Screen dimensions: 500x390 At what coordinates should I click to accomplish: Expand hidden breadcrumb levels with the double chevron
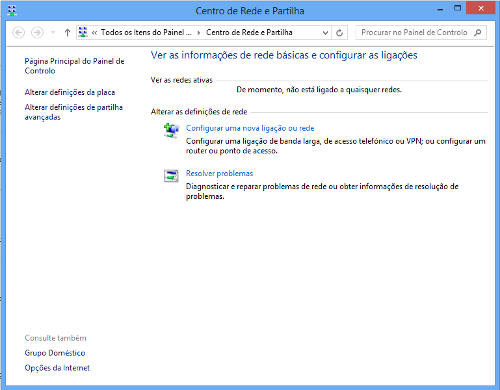coord(94,32)
